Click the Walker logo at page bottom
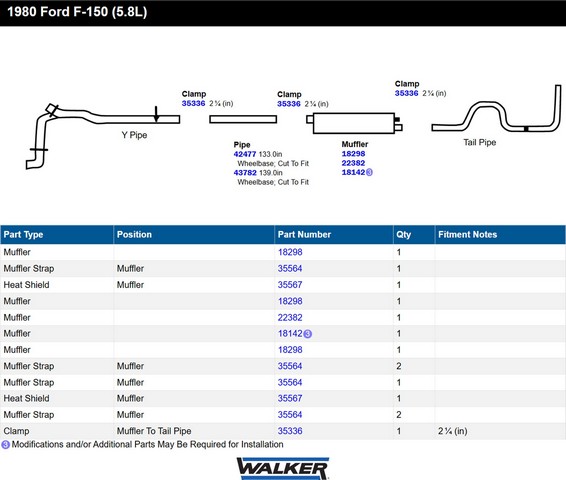The width and height of the screenshot is (566, 480). point(283,468)
